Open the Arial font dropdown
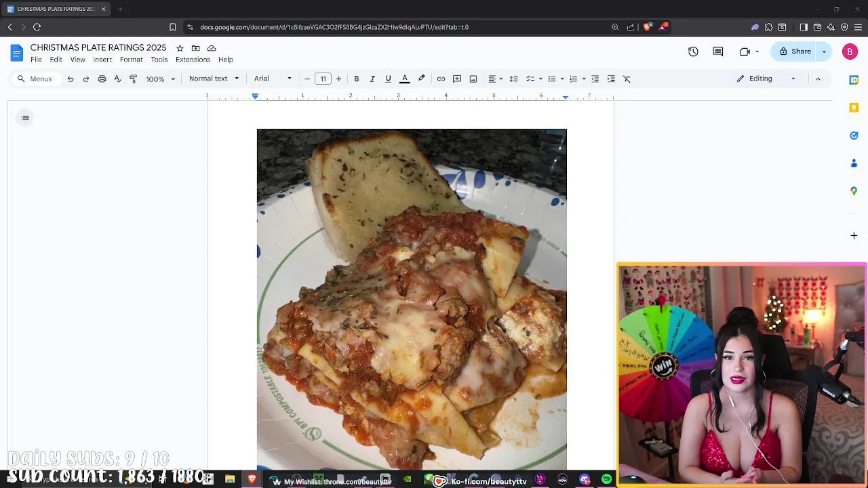 tap(273, 79)
